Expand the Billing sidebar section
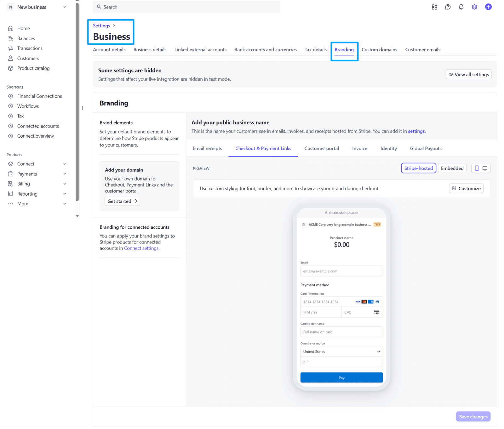 37,184
